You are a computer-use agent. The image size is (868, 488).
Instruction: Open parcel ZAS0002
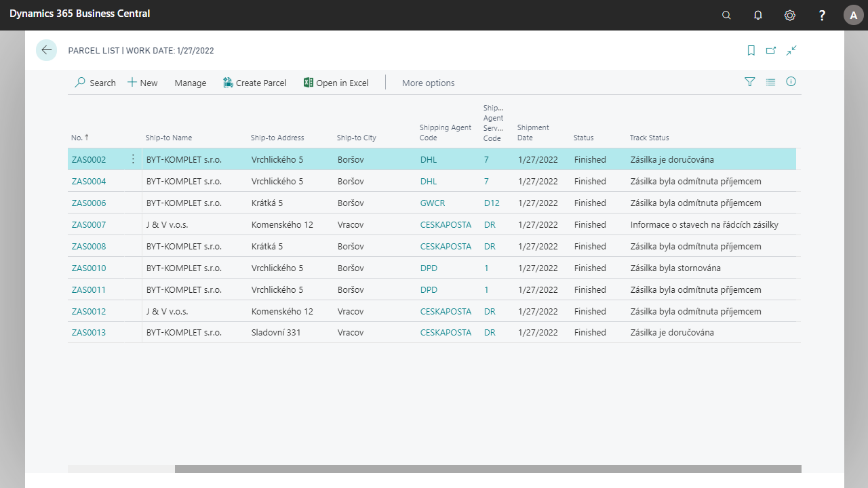click(x=89, y=160)
